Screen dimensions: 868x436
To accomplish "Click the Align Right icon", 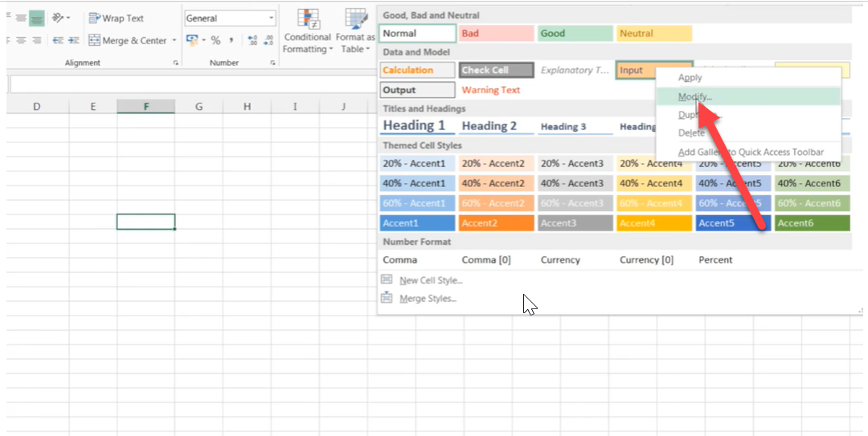I will (x=36, y=40).
